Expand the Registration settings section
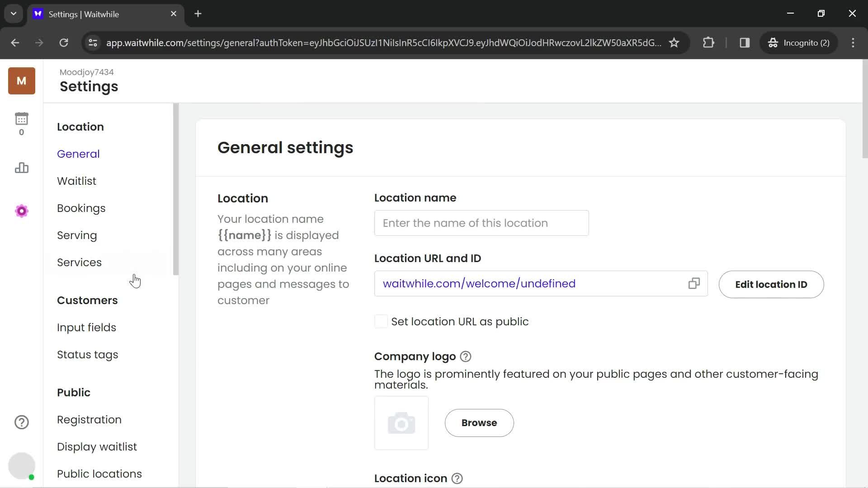This screenshot has width=868, height=488. tap(90, 419)
